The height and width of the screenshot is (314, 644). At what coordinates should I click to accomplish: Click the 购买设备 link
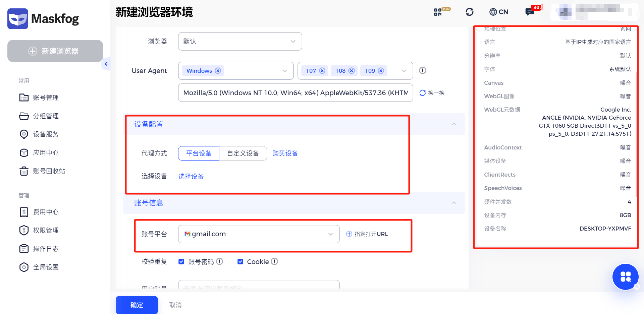pyautogui.click(x=285, y=153)
